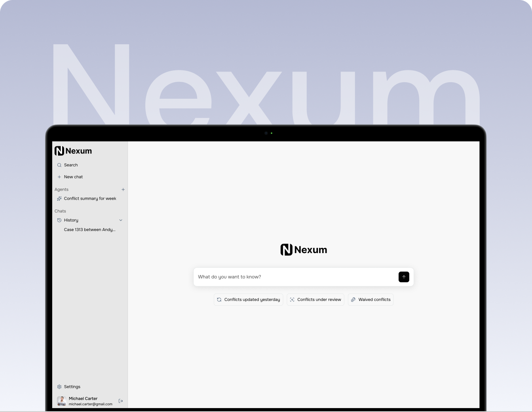The image size is (532, 412).
Task: Add a new agent with the Agents plus control
Action: pos(123,189)
